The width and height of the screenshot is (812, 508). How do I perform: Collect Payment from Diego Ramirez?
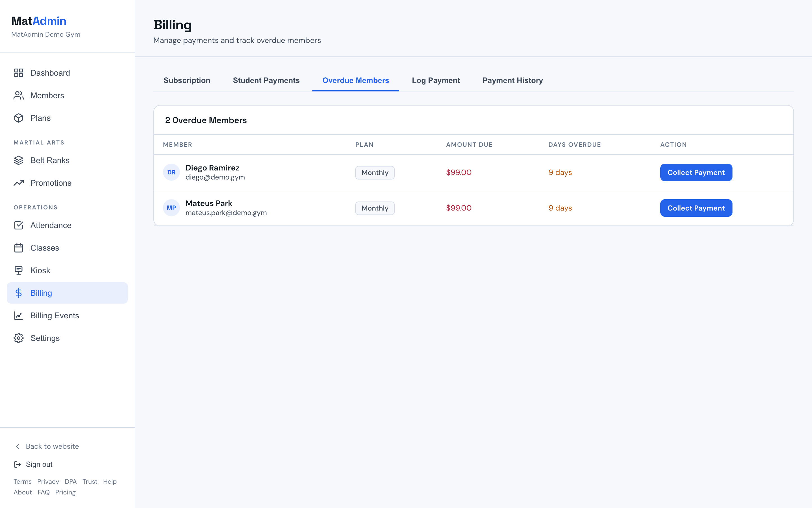coord(696,172)
